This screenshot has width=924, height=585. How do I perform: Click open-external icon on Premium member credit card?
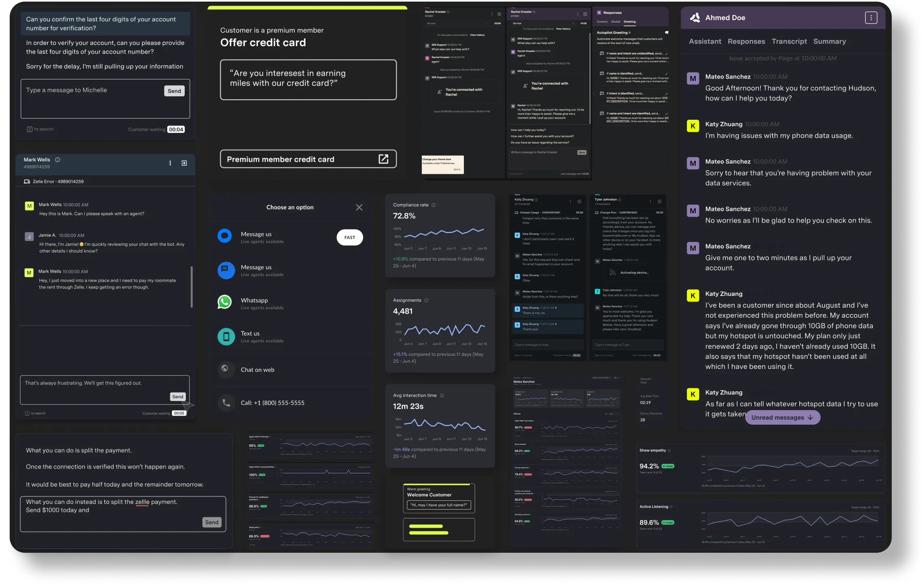pos(383,159)
